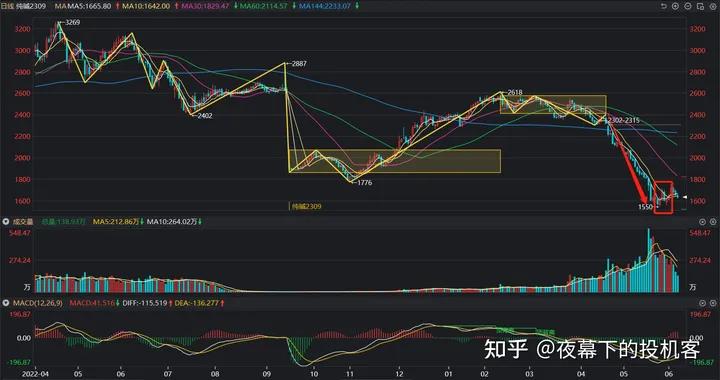Click the 0.00 label on left MACD axis
This screenshot has width=720, height=380.
(x=24, y=338)
